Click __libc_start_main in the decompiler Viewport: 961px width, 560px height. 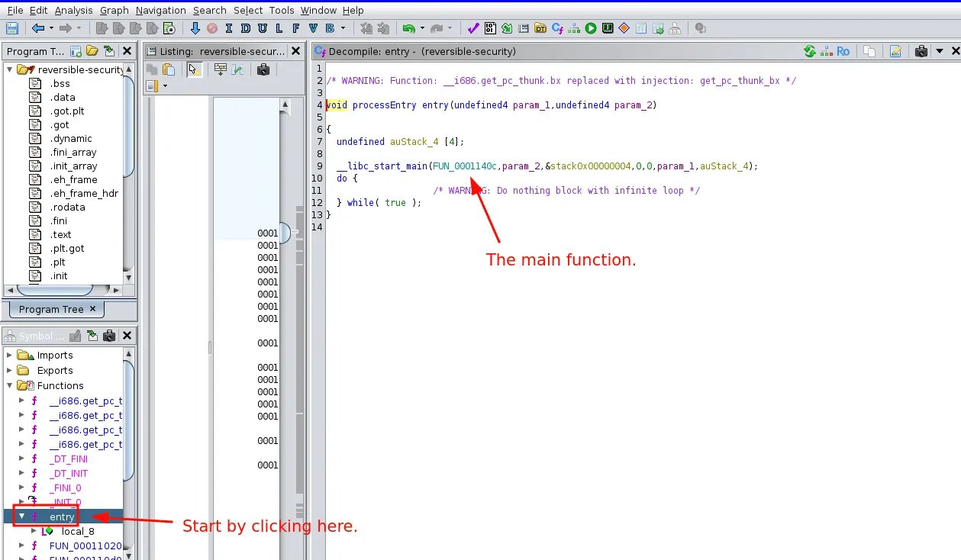click(x=382, y=166)
